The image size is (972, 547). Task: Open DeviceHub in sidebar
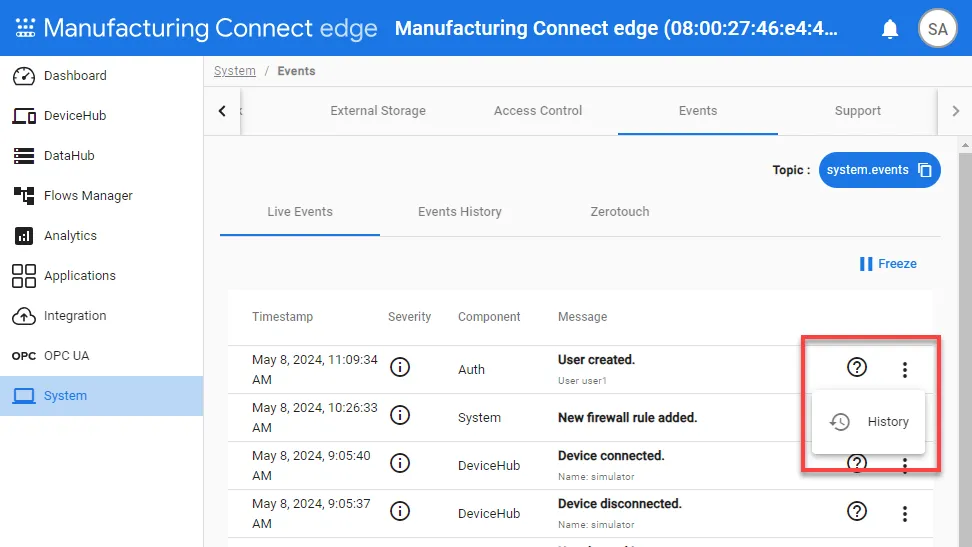point(102,115)
